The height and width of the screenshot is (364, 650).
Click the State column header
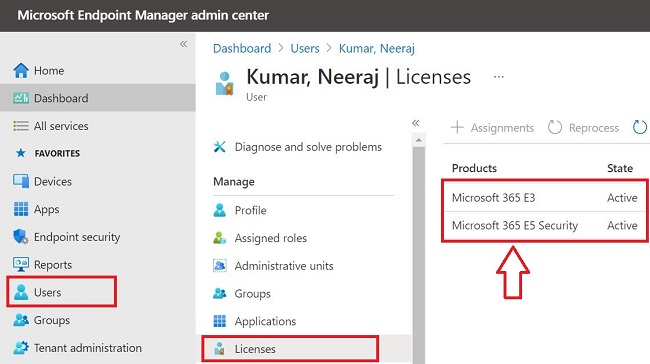[620, 168]
